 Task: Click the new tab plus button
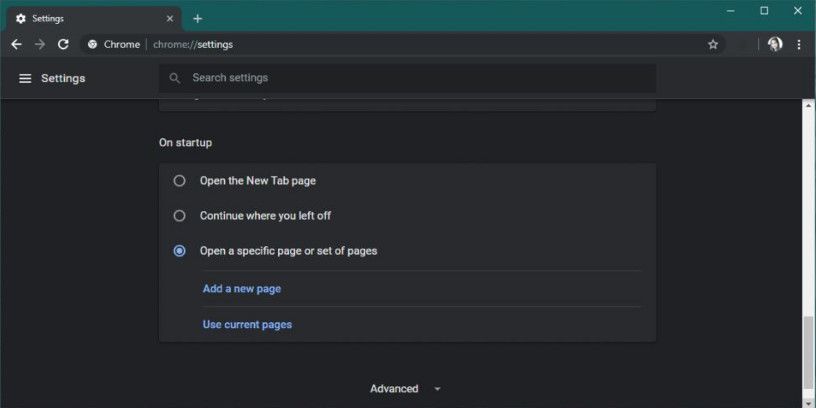(x=198, y=18)
